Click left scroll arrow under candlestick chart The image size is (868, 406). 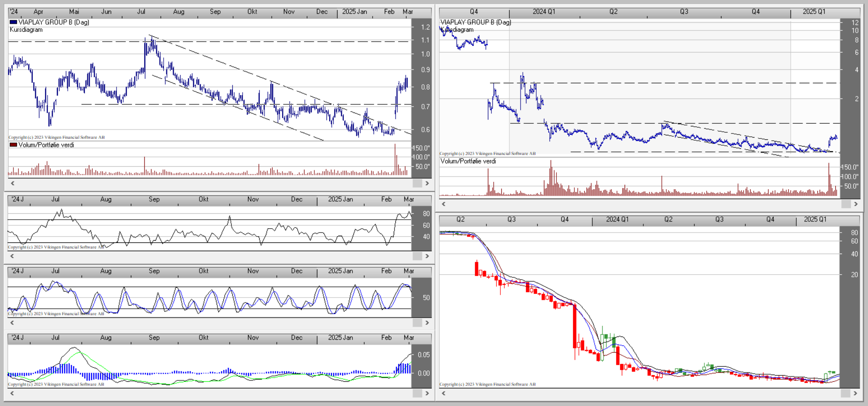click(443, 393)
